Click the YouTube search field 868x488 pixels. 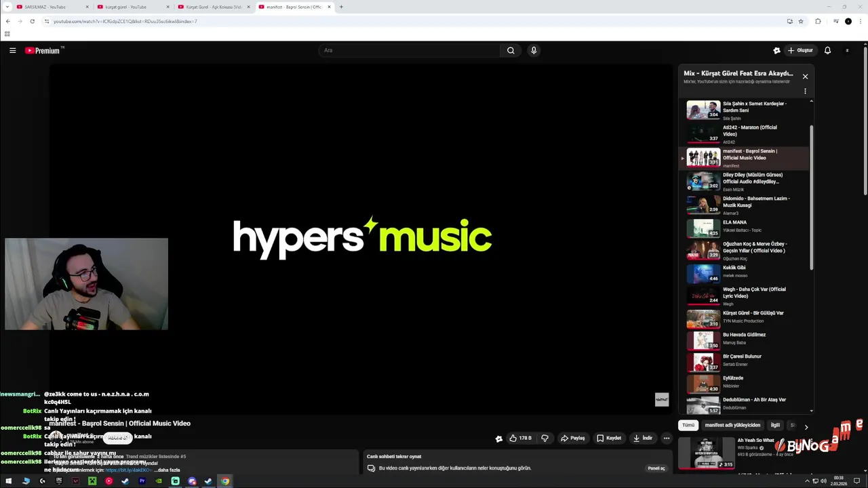pyautogui.click(x=410, y=50)
